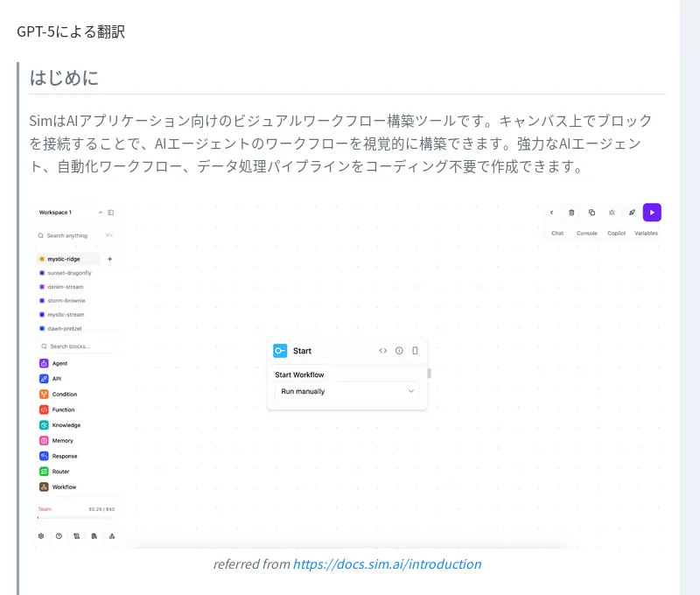The image size is (700, 595).
Task: Click the Search blocks field
Action: coord(76,346)
